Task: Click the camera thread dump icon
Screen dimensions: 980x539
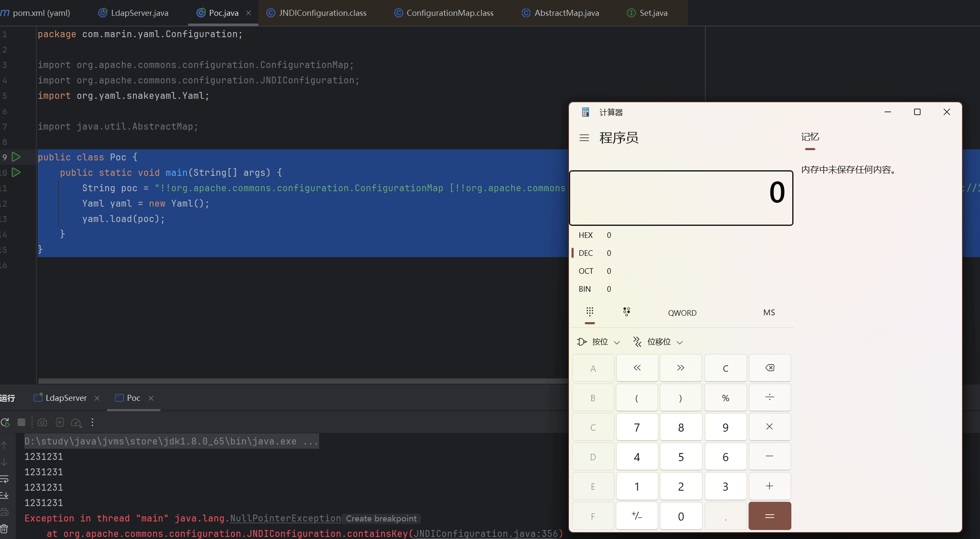Action: pyautogui.click(x=42, y=423)
